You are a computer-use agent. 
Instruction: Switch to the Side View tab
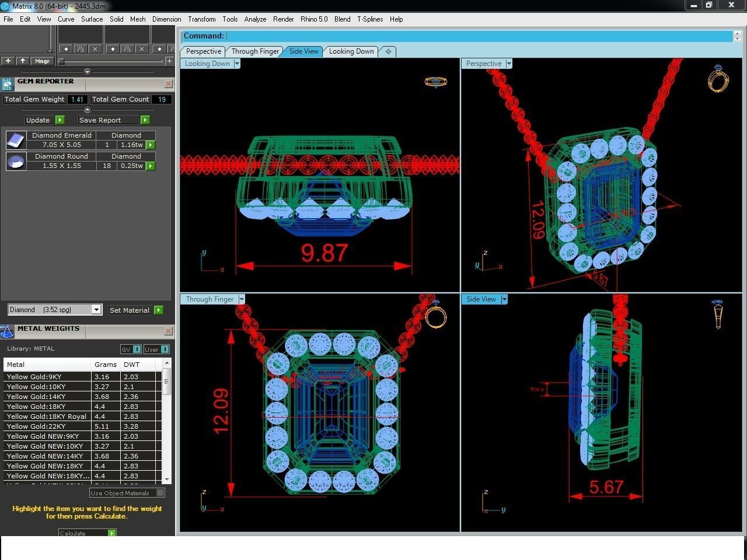303,51
